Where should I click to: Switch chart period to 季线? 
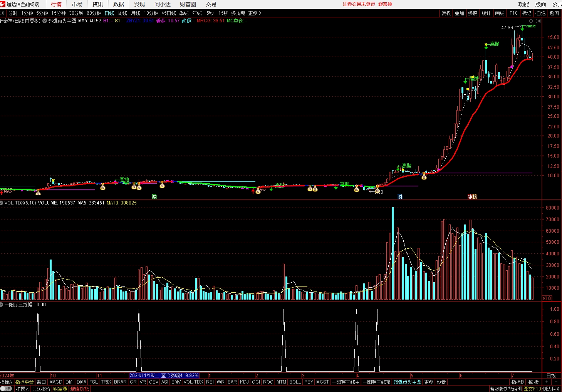coord(184,13)
